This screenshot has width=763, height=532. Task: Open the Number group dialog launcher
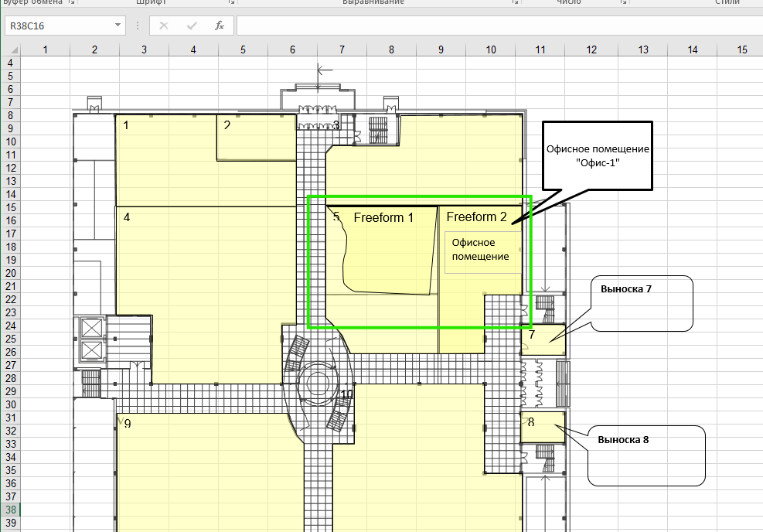pos(622,3)
